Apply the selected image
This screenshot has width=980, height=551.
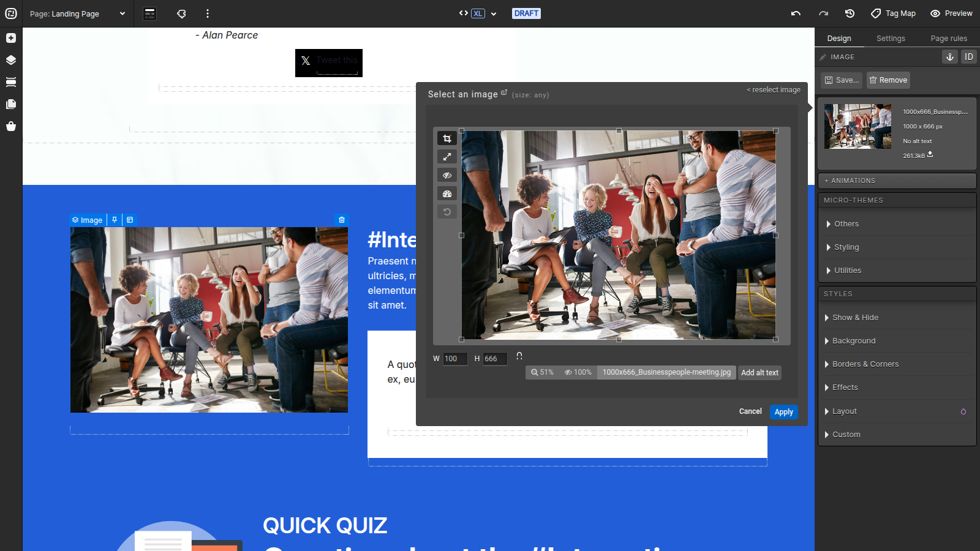(x=784, y=412)
